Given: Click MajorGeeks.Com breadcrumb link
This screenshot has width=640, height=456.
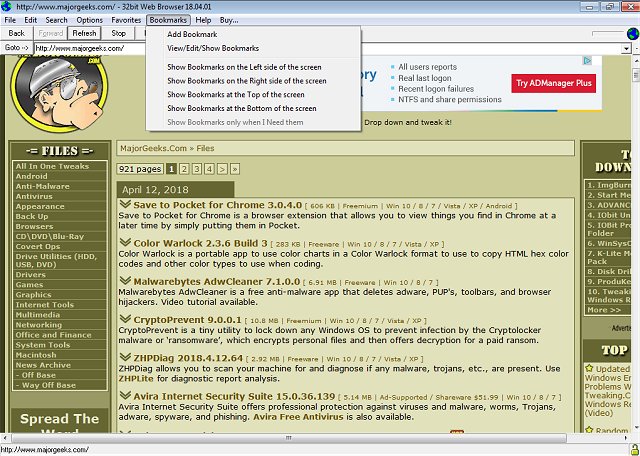Looking at the screenshot, I should [153, 148].
